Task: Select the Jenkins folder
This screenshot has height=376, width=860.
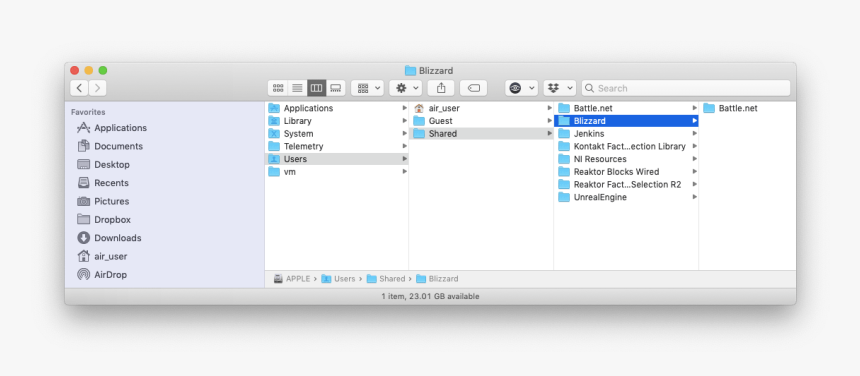Action: click(626, 133)
